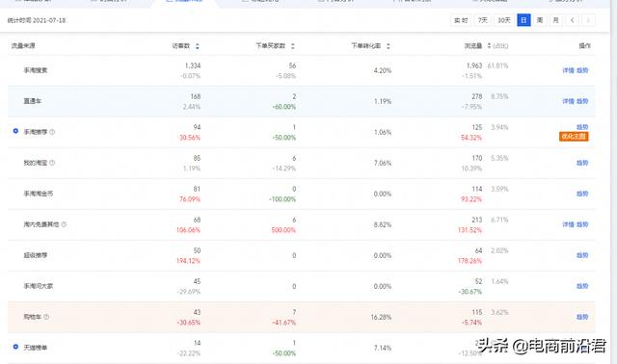Viewport: 617px width, 364px height.
Task: Toggle the blue marker beside 天猫榜单
Action: [x=15, y=347]
